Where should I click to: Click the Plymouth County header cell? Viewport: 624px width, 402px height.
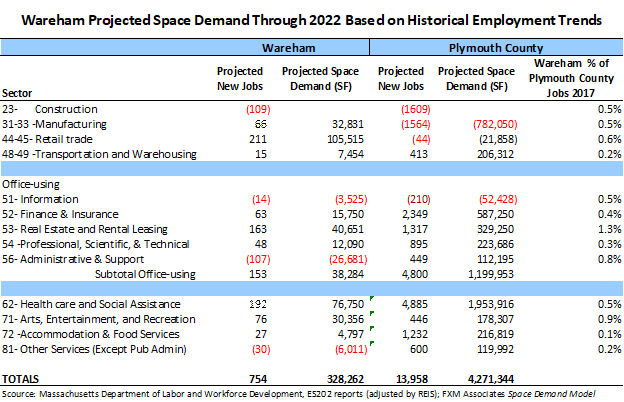(496, 48)
